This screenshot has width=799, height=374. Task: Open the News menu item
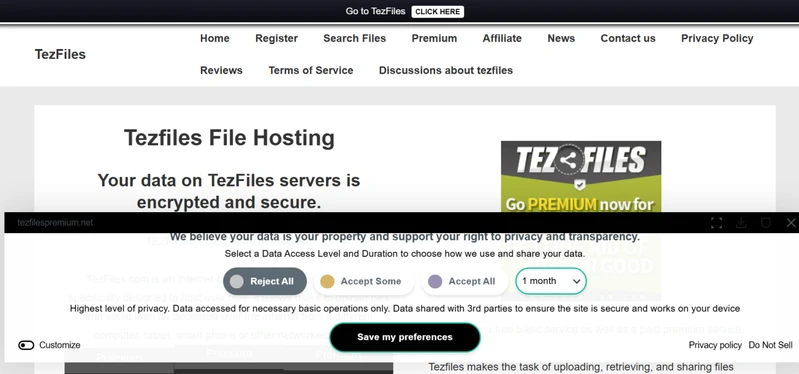click(561, 38)
